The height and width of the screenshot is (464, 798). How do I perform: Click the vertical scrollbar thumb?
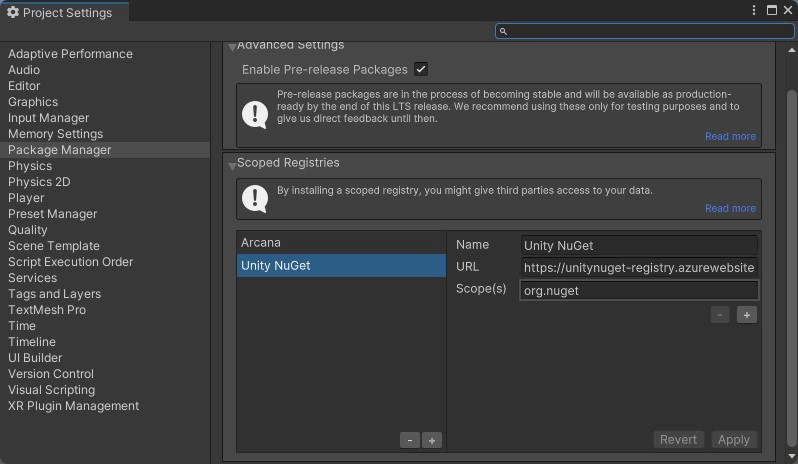coord(791,268)
